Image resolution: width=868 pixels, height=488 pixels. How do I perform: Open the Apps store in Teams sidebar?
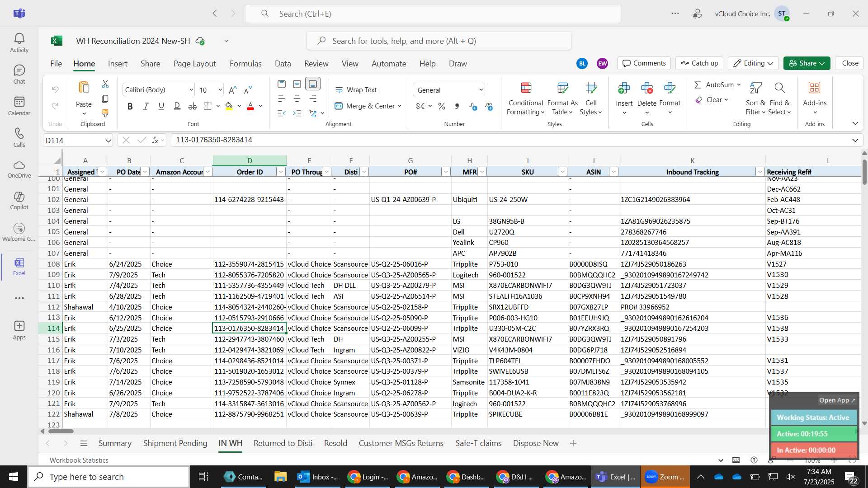pyautogui.click(x=19, y=330)
